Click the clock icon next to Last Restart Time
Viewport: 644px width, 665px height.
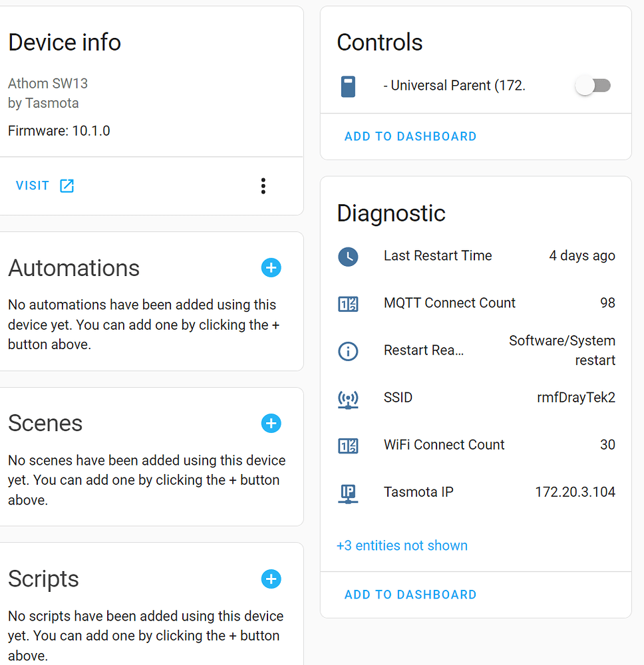[348, 257]
